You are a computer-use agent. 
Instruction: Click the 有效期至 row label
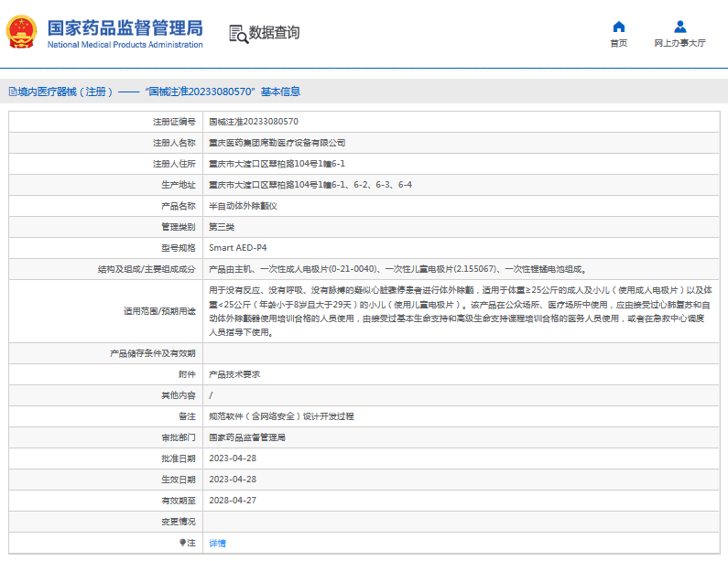click(179, 501)
